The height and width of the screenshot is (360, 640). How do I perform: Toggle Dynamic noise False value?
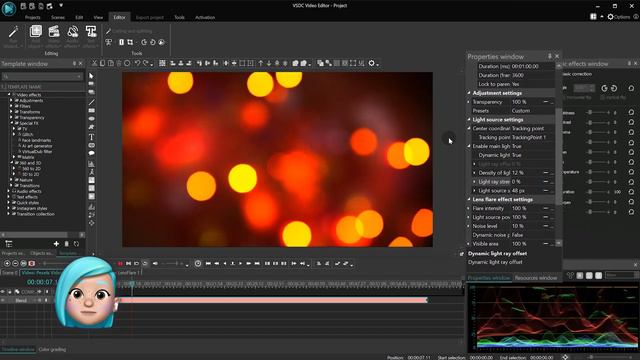pos(517,235)
